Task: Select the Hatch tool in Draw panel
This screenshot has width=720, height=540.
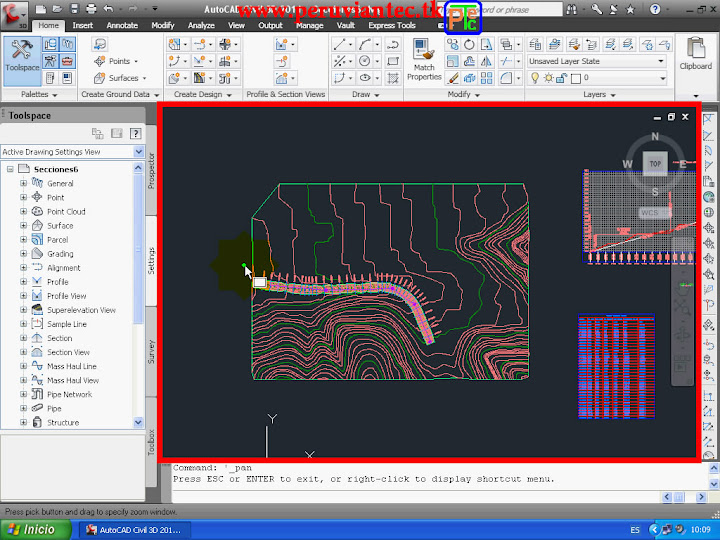Action: pyautogui.click(x=393, y=78)
